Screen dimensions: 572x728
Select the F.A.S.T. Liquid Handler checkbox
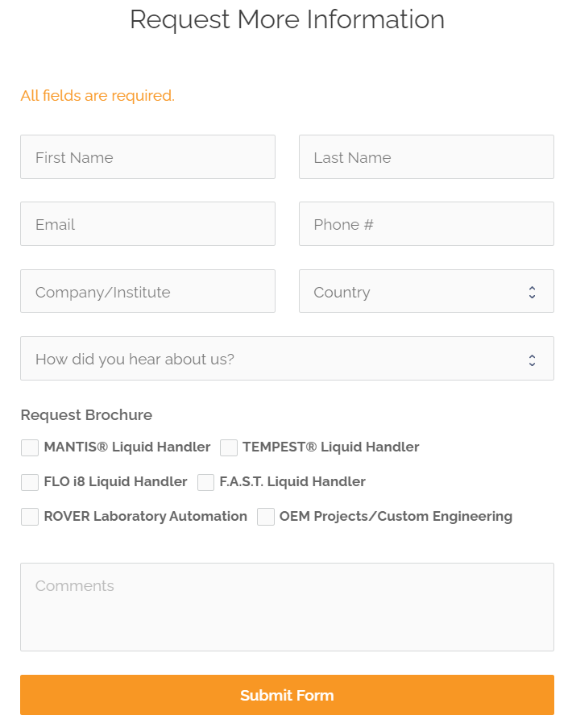206,482
